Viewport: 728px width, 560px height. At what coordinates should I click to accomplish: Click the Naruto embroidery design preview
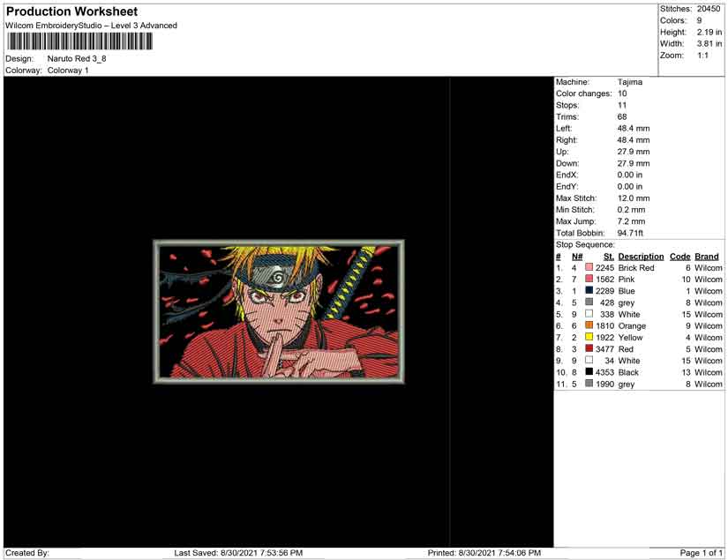click(279, 311)
